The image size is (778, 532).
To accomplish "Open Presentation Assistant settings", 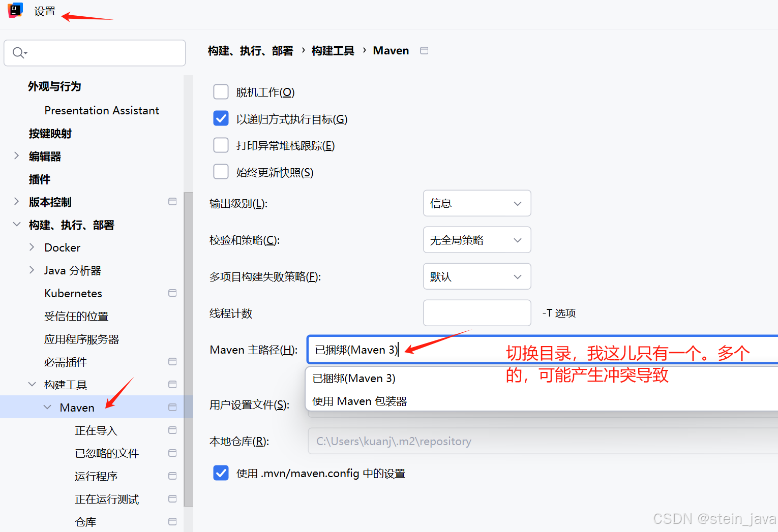I will coord(102,110).
